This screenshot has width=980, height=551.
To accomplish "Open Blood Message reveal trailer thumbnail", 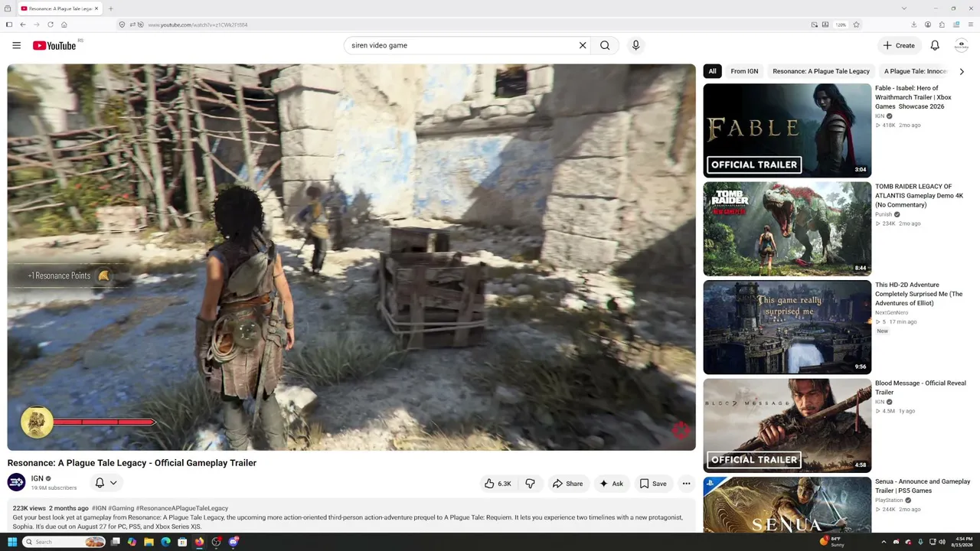I will (x=787, y=425).
